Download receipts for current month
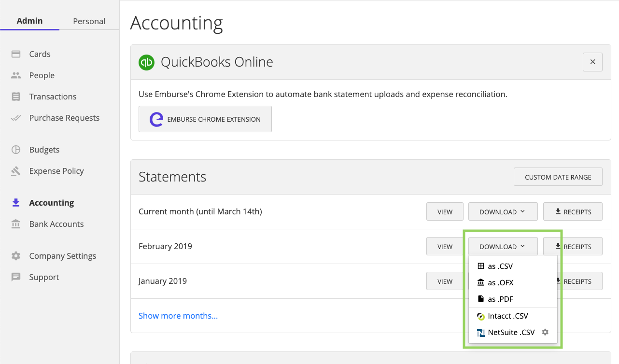Screen dimensions: 619x364 (573, 211)
